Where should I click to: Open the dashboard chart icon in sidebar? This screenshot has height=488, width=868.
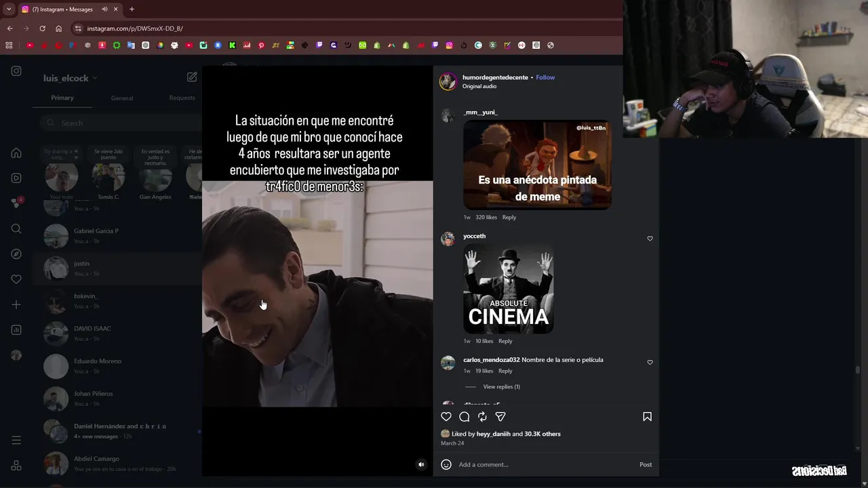(x=16, y=330)
